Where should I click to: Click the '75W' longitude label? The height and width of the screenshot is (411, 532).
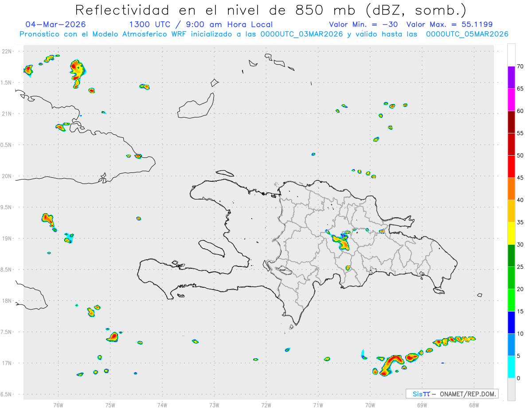[110, 405]
